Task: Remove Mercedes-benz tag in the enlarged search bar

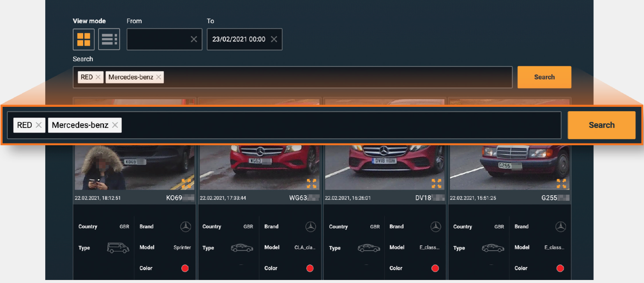Action: tap(115, 125)
